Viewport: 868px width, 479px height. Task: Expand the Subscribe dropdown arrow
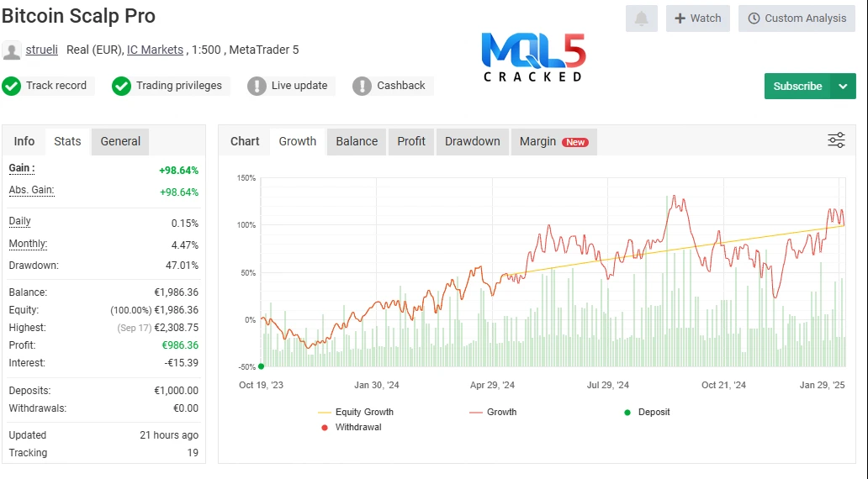tap(843, 87)
